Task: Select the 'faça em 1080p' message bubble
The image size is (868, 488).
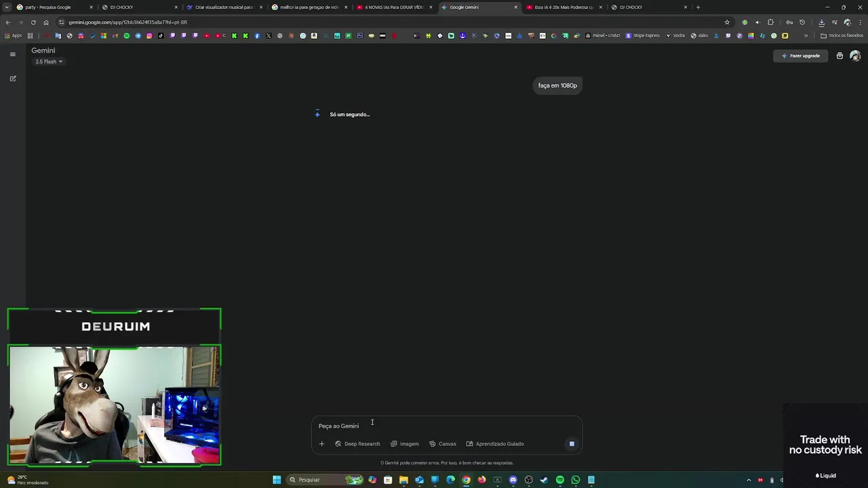Action: coord(557,85)
